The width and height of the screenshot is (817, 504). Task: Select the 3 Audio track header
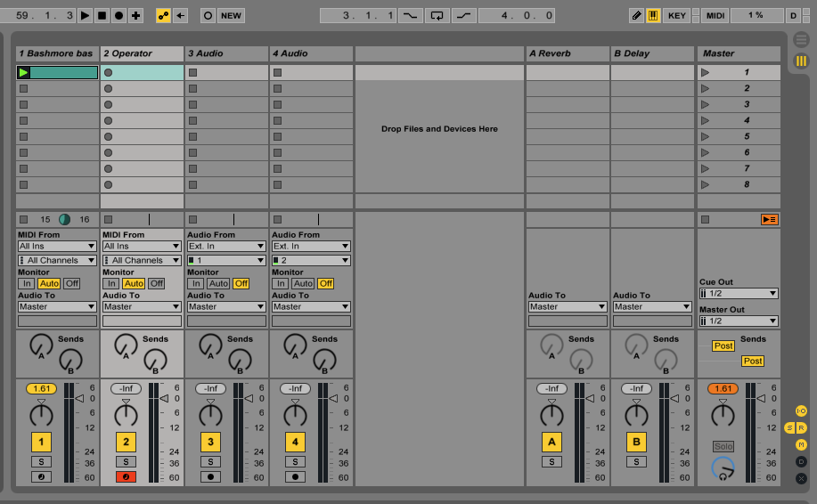tap(226, 53)
